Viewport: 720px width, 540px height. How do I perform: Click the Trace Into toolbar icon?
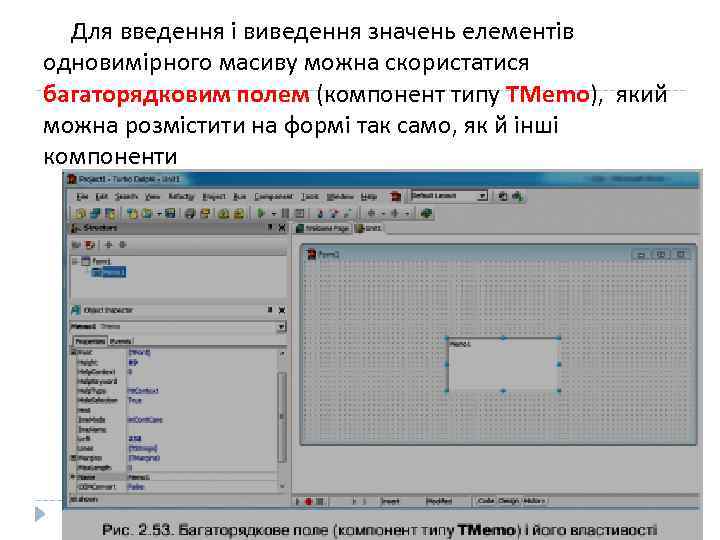tap(320, 214)
